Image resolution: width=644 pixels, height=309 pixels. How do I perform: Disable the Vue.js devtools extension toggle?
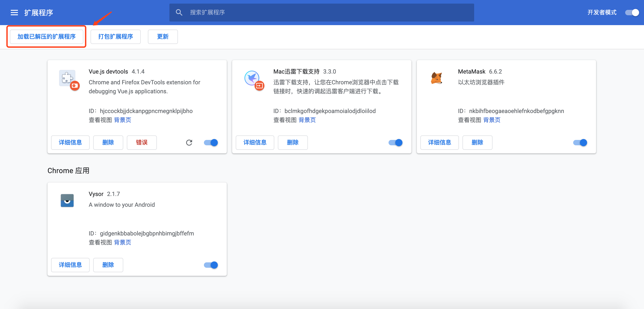point(210,143)
